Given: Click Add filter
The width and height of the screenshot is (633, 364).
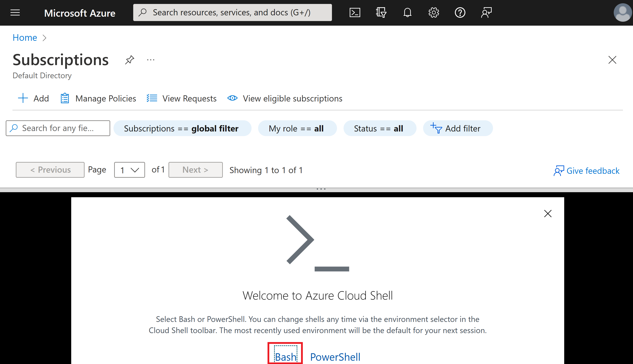Looking at the screenshot, I should [x=458, y=128].
